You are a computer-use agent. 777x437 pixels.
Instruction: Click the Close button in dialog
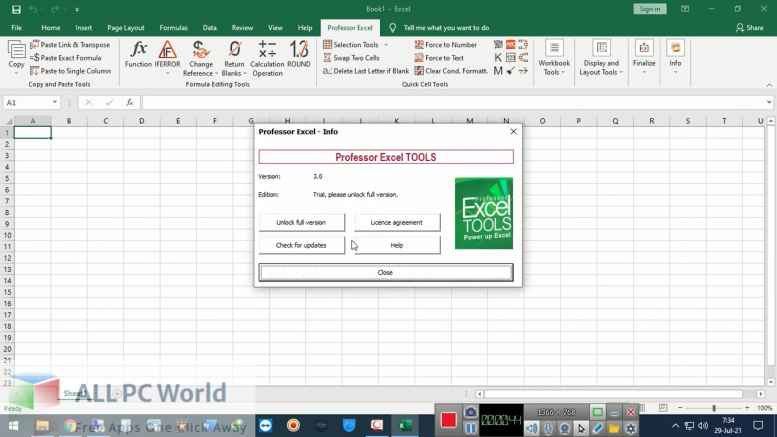[x=385, y=272]
